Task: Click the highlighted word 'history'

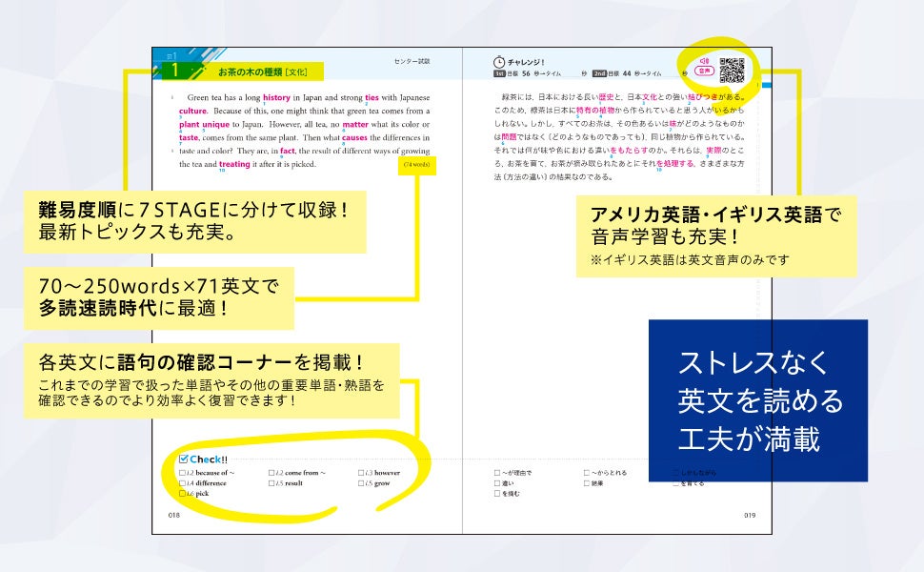Action: coord(276,98)
